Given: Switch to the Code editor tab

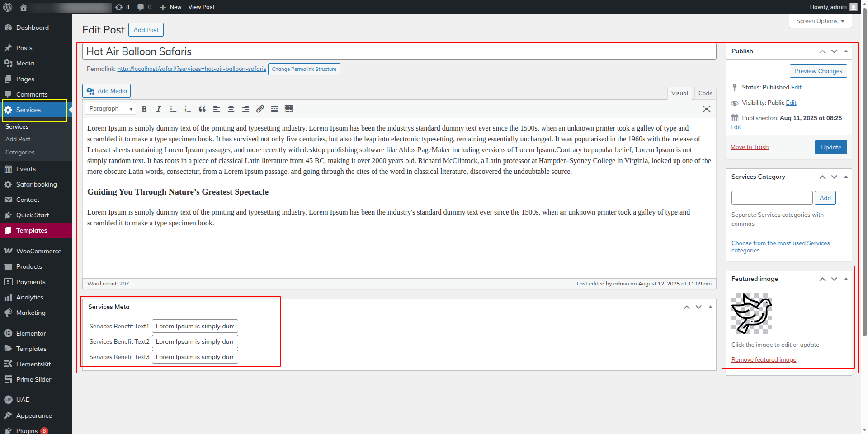Looking at the screenshot, I should tap(705, 93).
